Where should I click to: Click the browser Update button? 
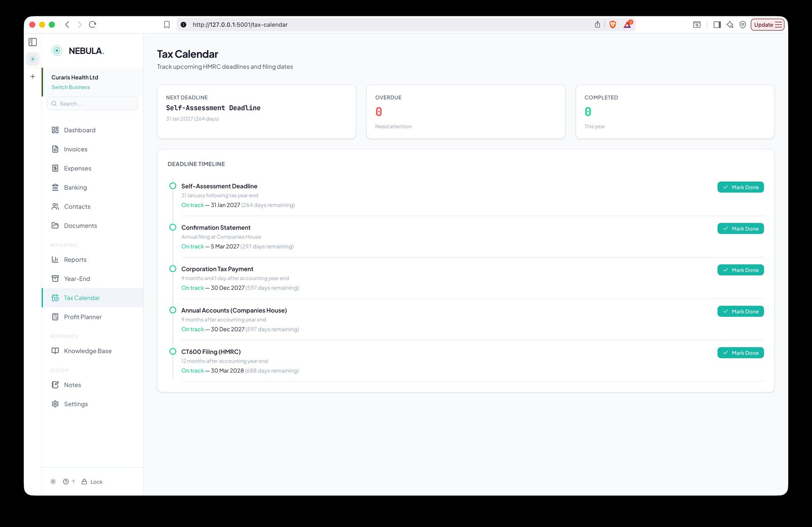pos(767,24)
